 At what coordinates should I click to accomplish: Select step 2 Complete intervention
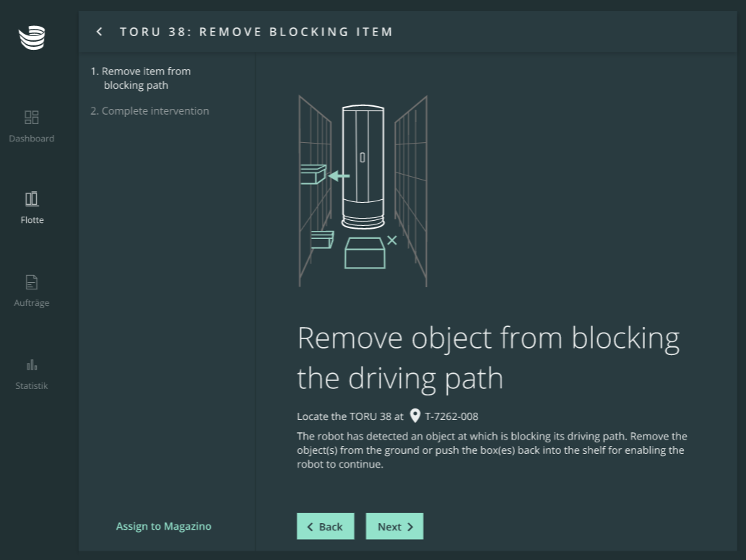click(149, 111)
